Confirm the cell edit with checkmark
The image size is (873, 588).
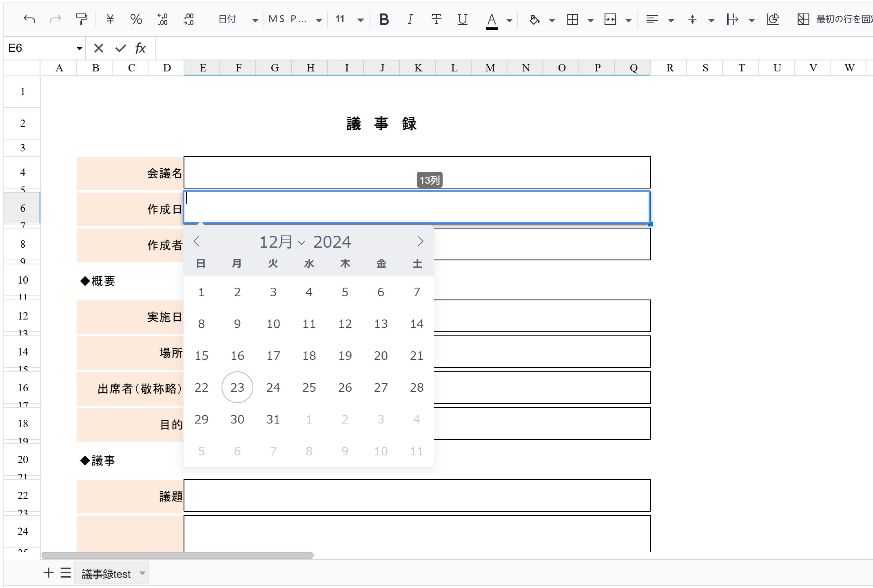[x=120, y=48]
